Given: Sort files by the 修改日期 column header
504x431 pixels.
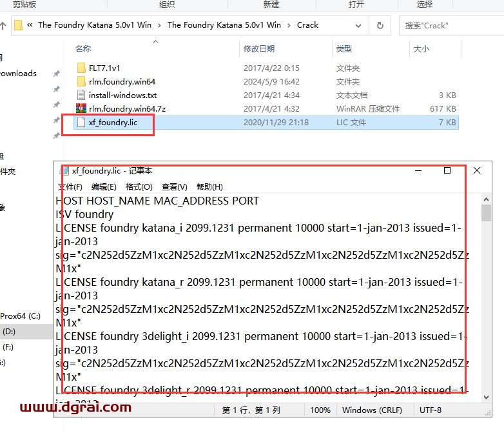Looking at the screenshot, I should 259,49.
